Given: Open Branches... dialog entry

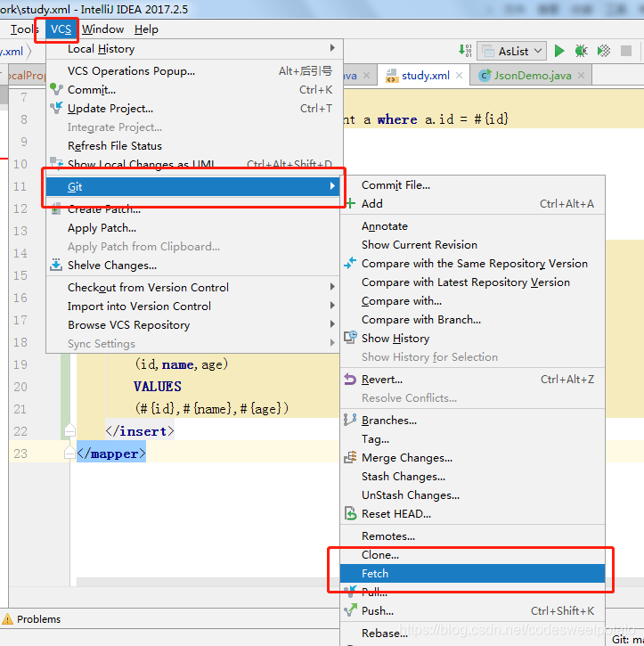Looking at the screenshot, I should pos(473,421).
